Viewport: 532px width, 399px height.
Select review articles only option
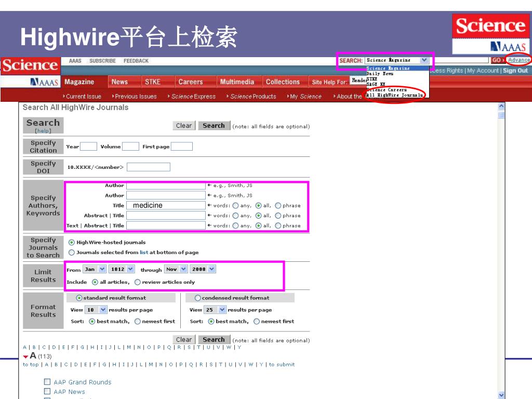[x=137, y=282]
